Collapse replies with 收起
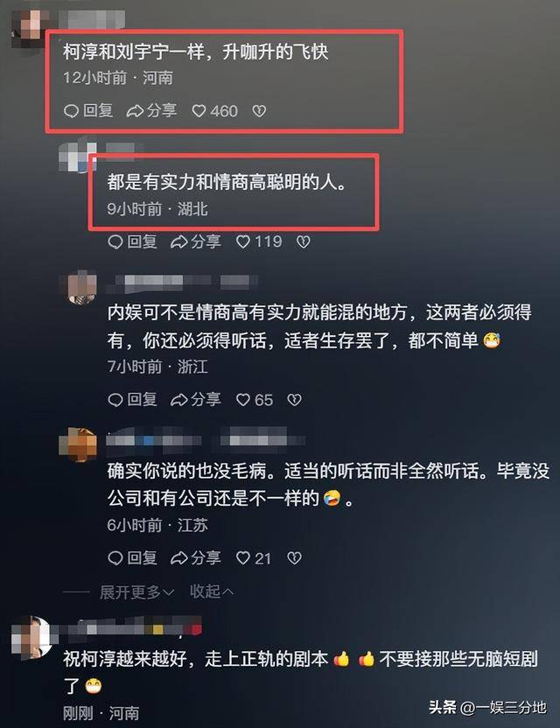560x728 pixels. [x=211, y=591]
